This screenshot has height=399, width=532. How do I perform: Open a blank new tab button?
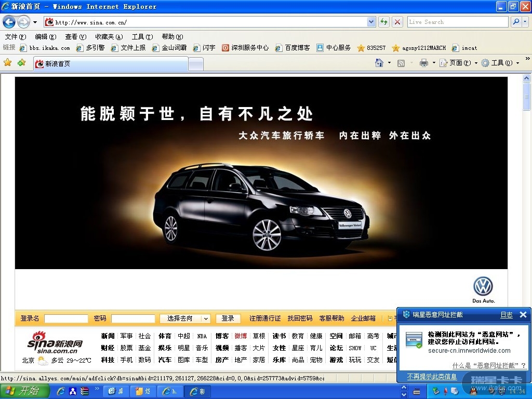(x=196, y=64)
